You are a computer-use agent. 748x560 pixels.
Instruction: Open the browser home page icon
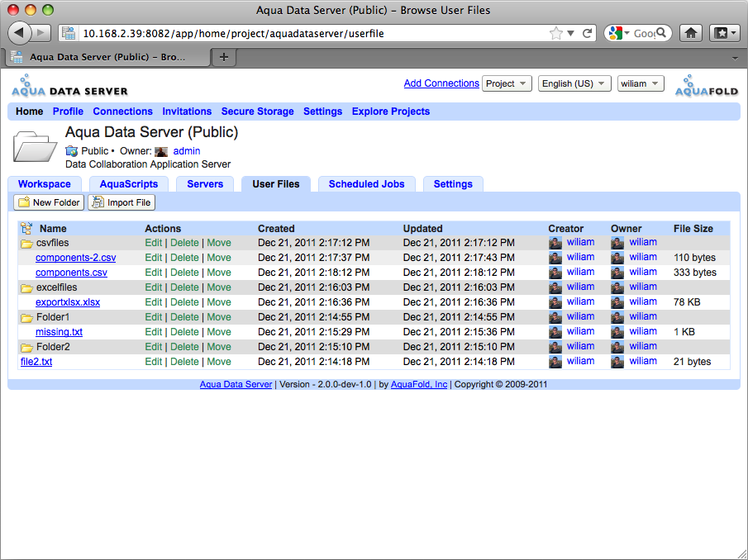click(x=691, y=33)
